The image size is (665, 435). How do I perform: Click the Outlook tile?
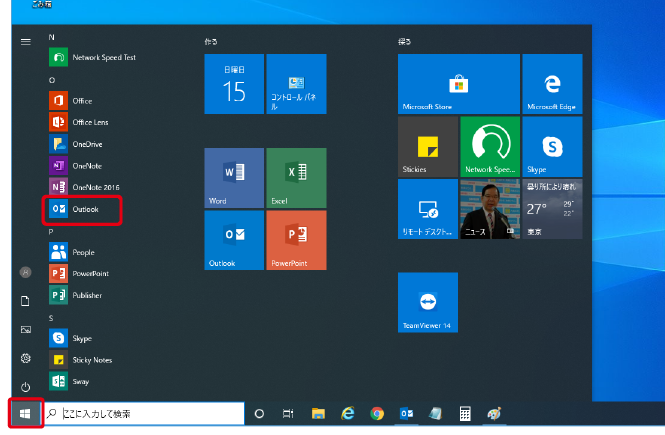click(234, 240)
